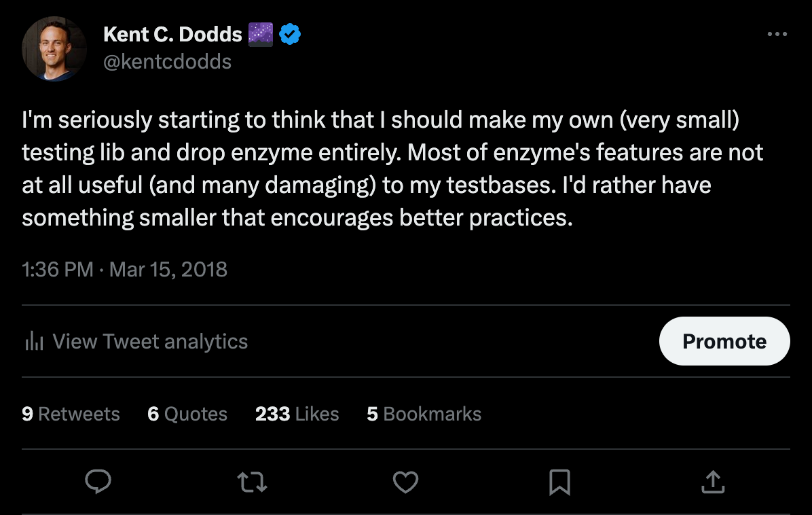Click the 1:36 PM · Mar 15, 2018 timestamp

tap(124, 270)
